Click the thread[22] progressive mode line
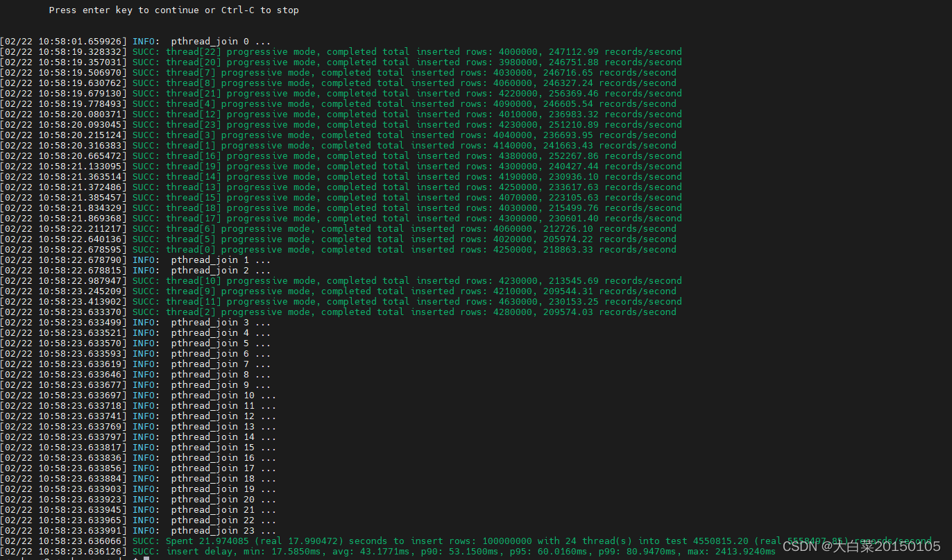Viewport: 952px width, 560px height. coord(341,52)
